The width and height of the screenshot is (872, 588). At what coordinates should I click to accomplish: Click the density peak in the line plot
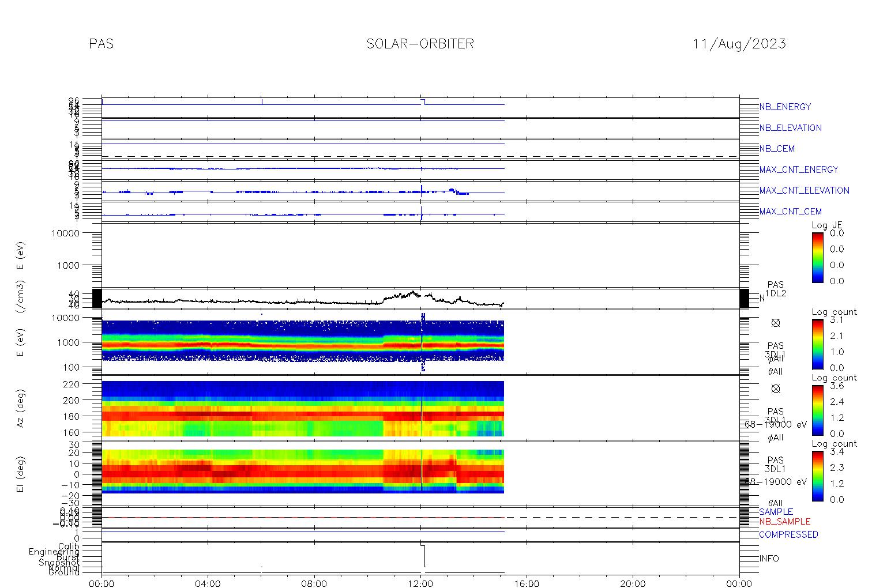pyautogui.click(x=413, y=292)
